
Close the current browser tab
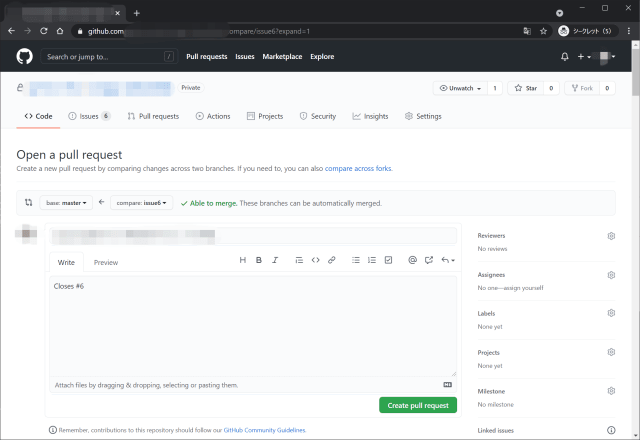tap(118, 13)
